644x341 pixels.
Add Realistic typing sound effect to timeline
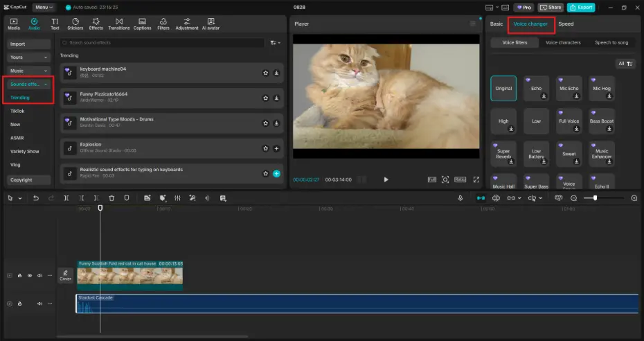(276, 173)
